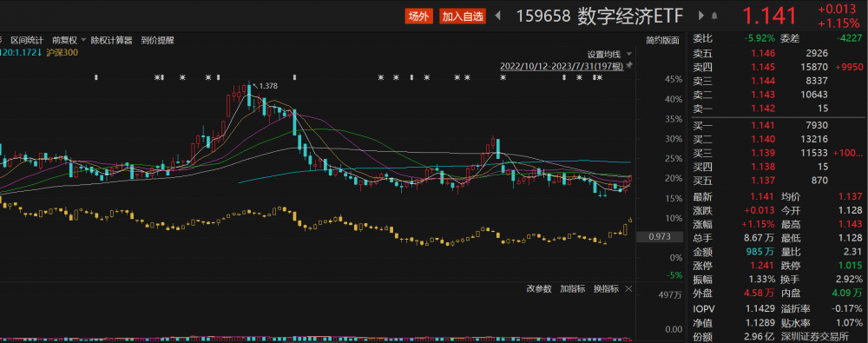Click the 量比 value 2.31
This screenshot has height=343, width=868.
[x=854, y=252]
